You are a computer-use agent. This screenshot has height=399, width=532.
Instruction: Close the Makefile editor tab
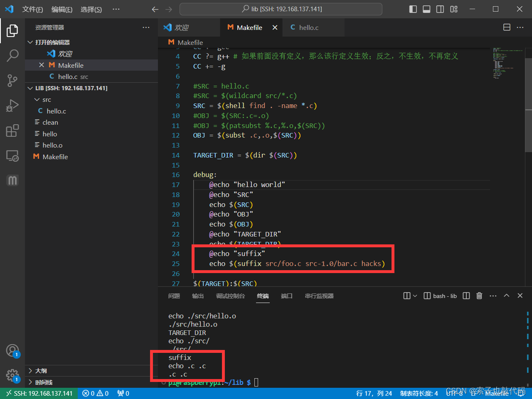click(x=275, y=27)
